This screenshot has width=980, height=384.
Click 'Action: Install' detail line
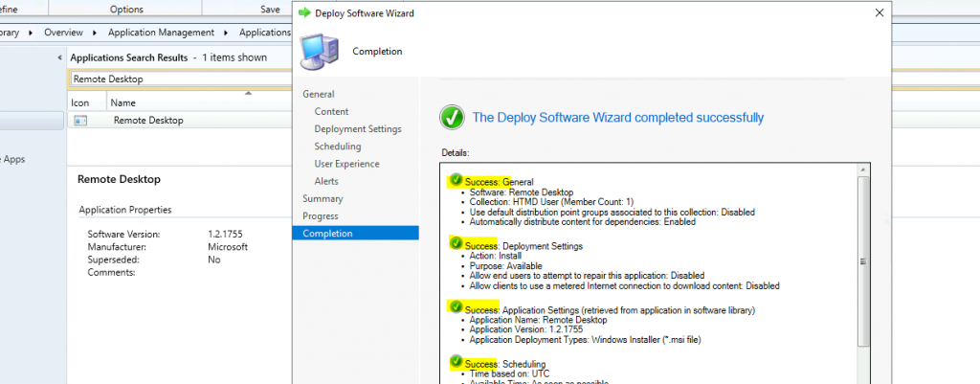pyautogui.click(x=495, y=256)
